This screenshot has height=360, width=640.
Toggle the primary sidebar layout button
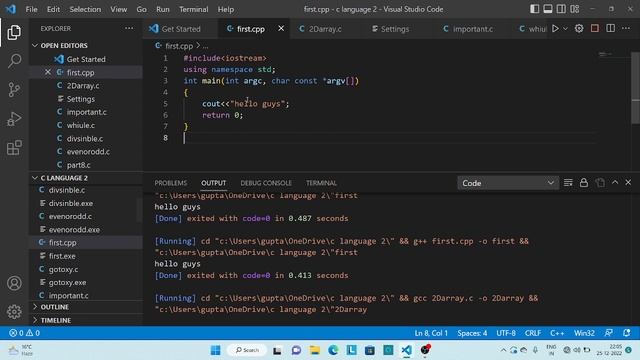[534, 9]
